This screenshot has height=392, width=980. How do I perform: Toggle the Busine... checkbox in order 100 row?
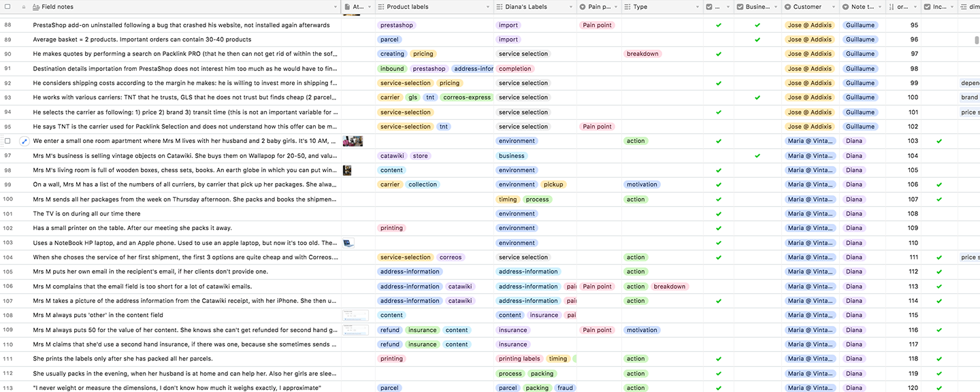click(x=757, y=97)
